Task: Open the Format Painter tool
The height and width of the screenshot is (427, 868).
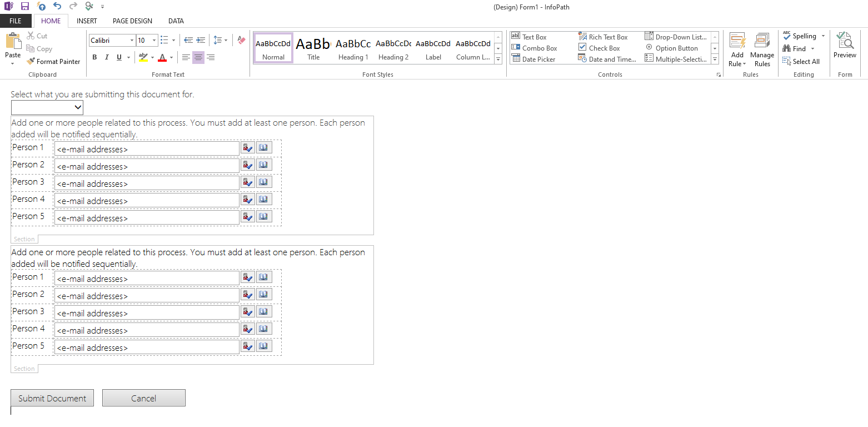Action: tap(53, 61)
